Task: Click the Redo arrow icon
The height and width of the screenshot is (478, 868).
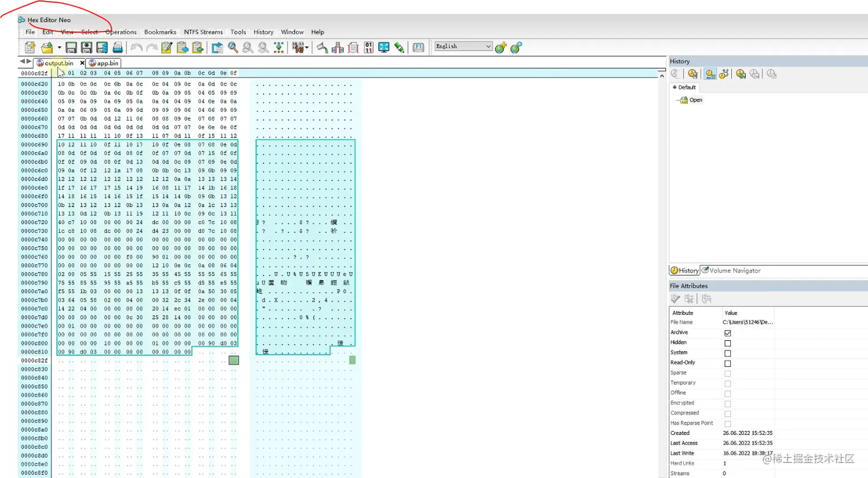Action: pos(152,48)
